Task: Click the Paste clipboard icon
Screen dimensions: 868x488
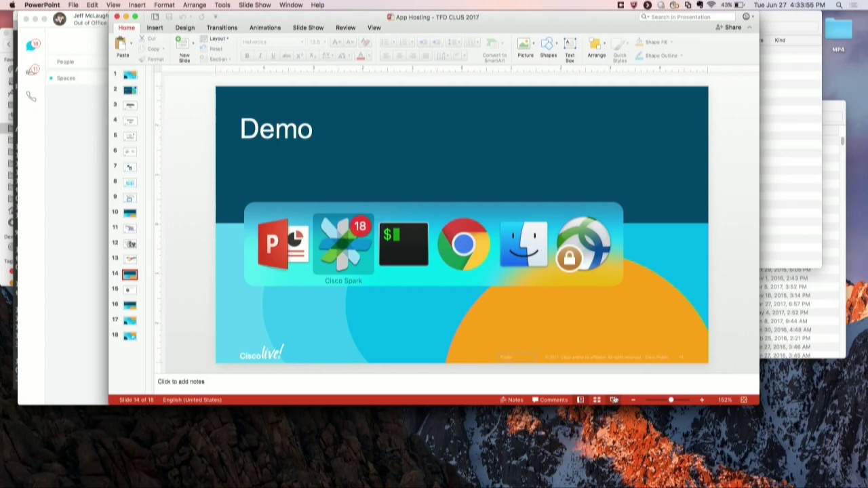Action: [121, 44]
